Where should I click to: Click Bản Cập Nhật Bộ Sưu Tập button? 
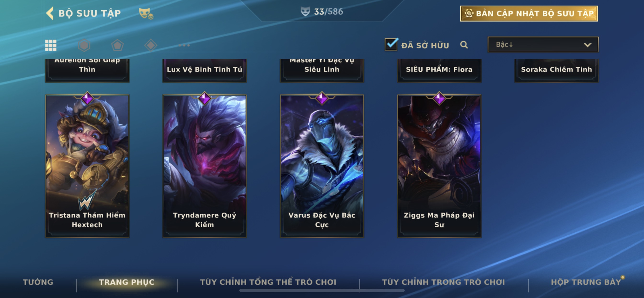coord(529,13)
